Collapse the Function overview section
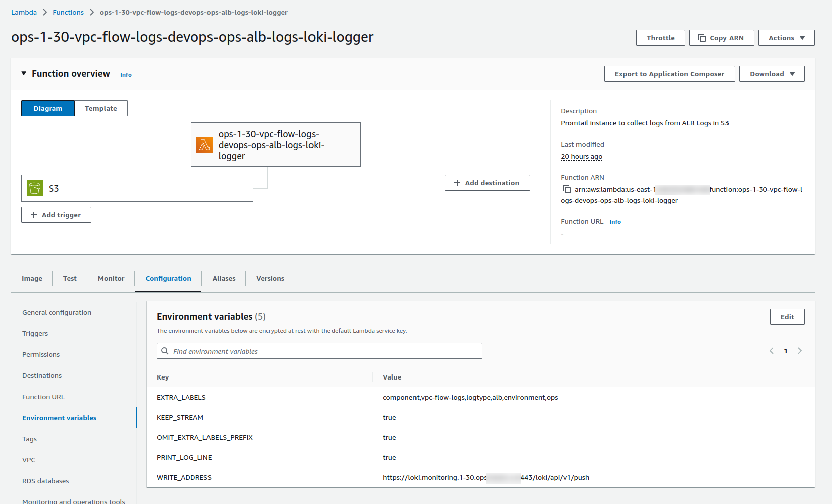This screenshot has width=832, height=504. coord(24,73)
